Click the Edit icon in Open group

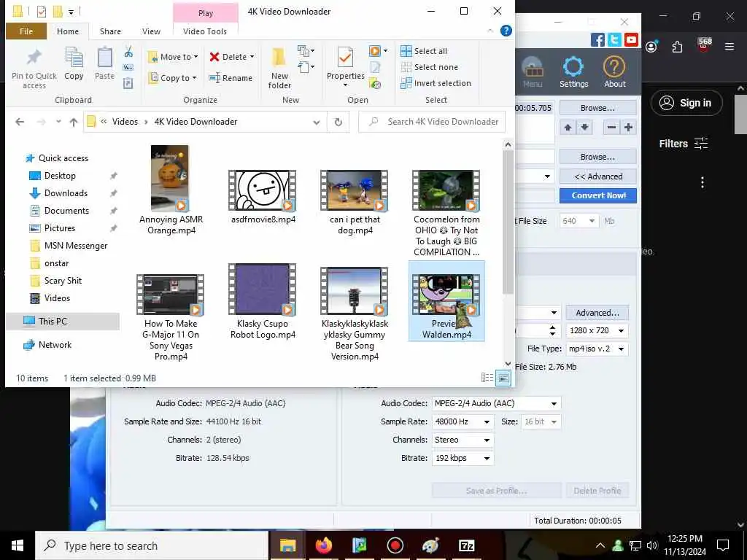point(375,68)
